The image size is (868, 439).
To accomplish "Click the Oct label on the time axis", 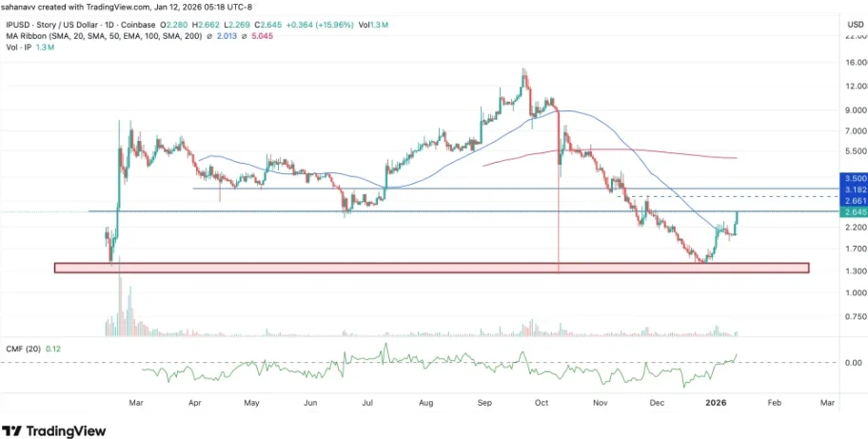I will [x=542, y=403].
